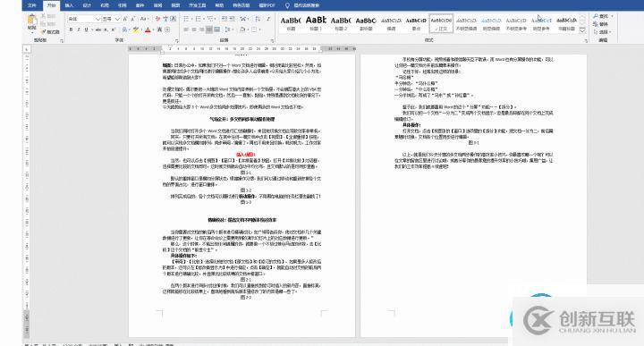Click the Replace button in editing group
The height and width of the screenshot is (346, 644).
coord(601,24)
